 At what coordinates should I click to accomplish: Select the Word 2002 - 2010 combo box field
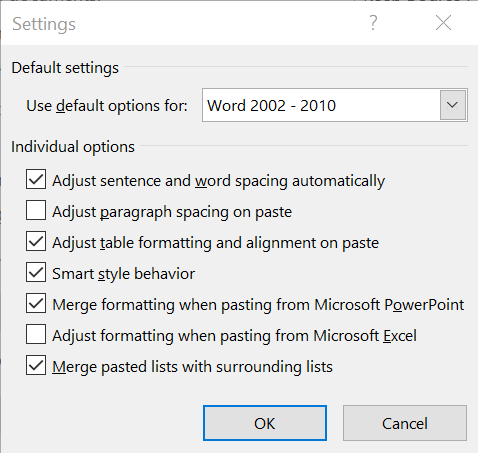pos(335,105)
